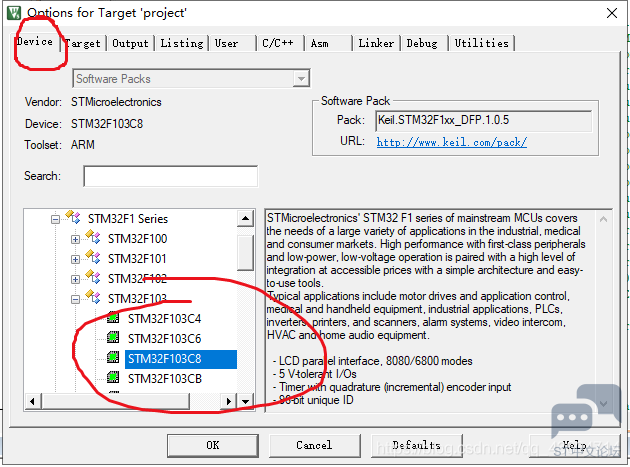Open the keil.com/pack URL link

point(452,142)
